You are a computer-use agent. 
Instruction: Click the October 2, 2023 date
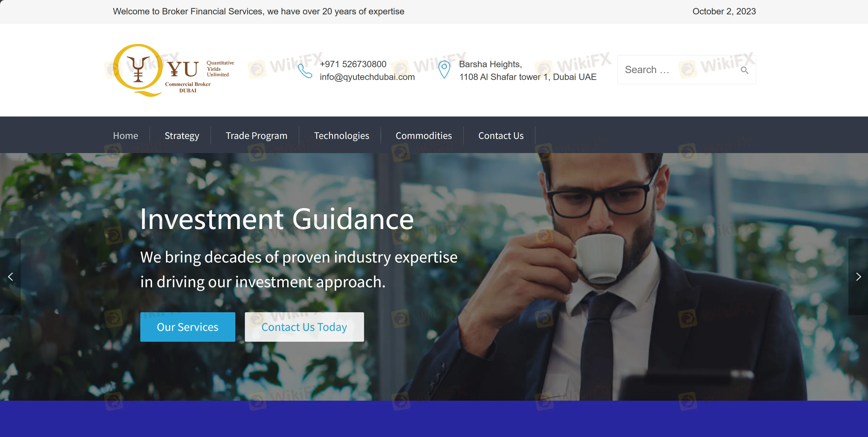pos(724,12)
